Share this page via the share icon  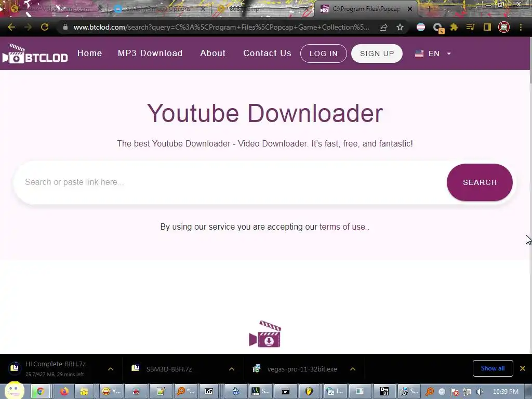point(383,27)
